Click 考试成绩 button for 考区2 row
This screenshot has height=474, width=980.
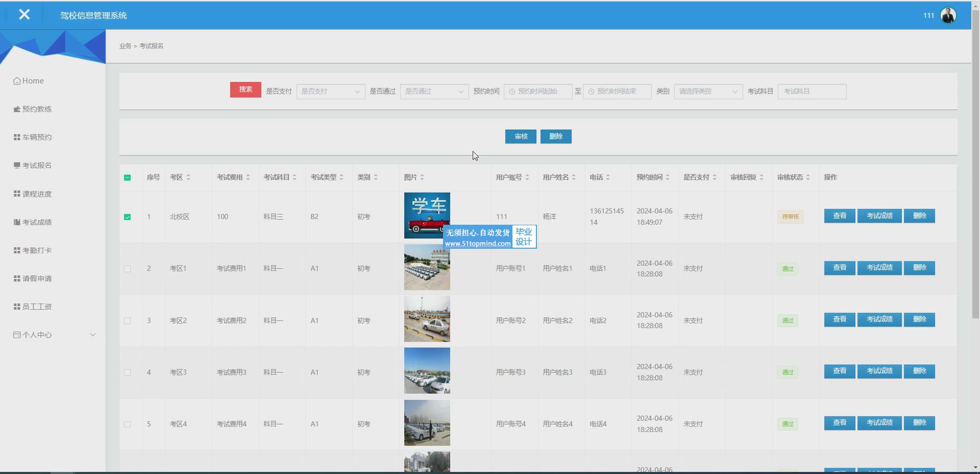[879, 319]
